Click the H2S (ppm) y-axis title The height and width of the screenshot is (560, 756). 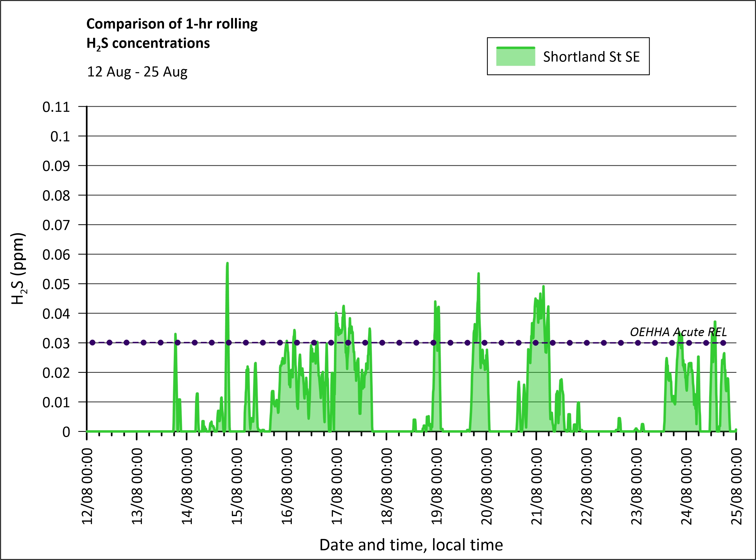tap(18, 268)
